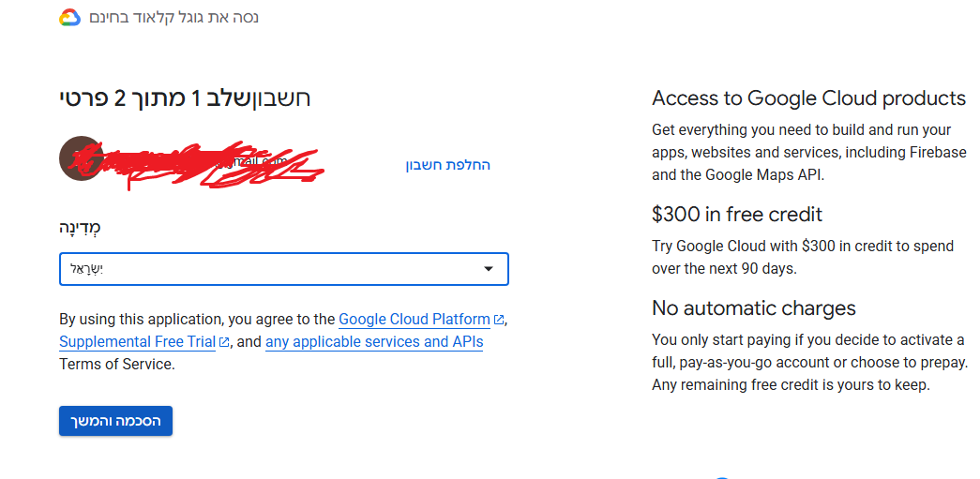Open the Supplemental Free Trial terms link
980x479 pixels.
(138, 342)
